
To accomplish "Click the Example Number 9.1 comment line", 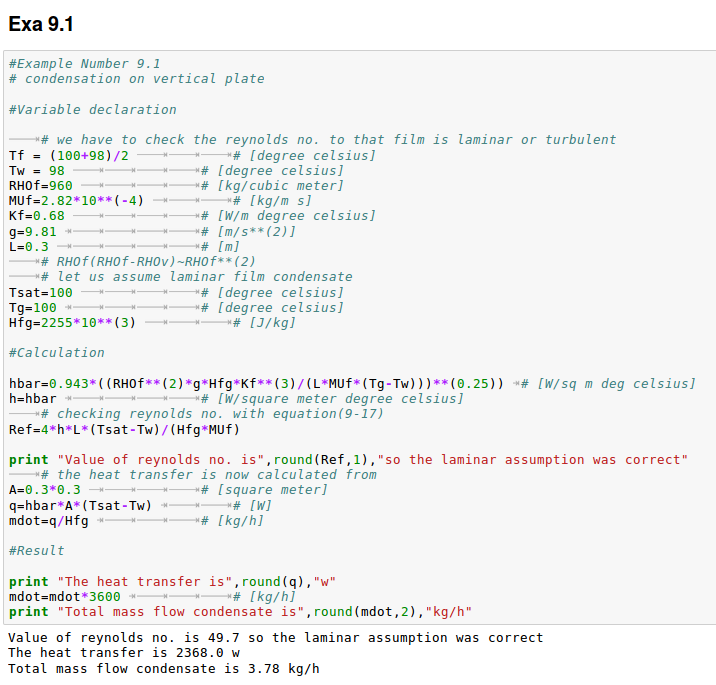I will (85, 64).
